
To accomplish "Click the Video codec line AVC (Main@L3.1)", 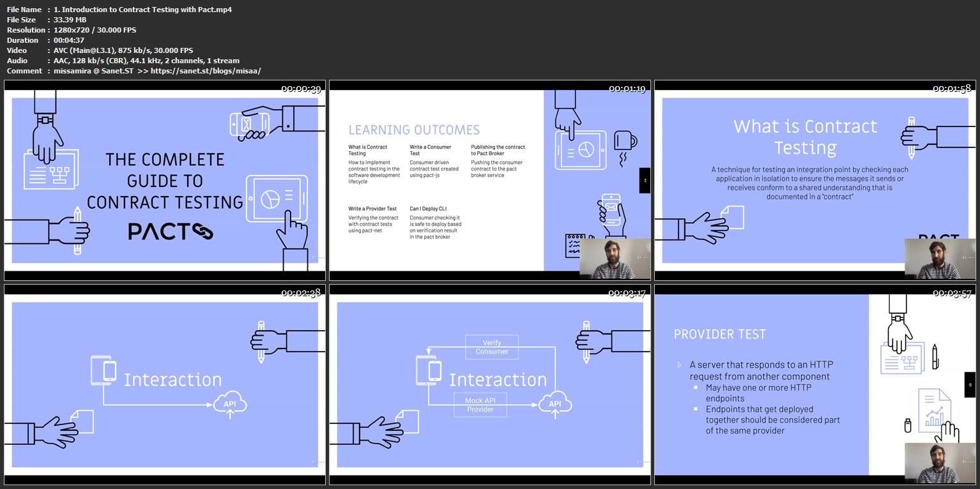I will click(x=123, y=50).
